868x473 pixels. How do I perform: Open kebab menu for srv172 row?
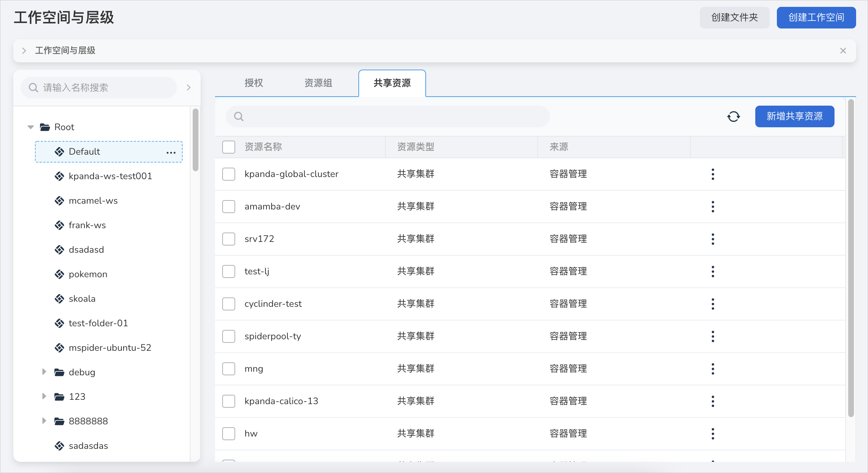pyautogui.click(x=713, y=239)
